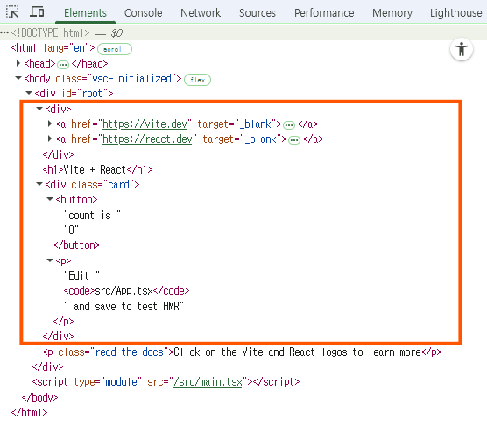Open the accessibility floating button

point(462,49)
